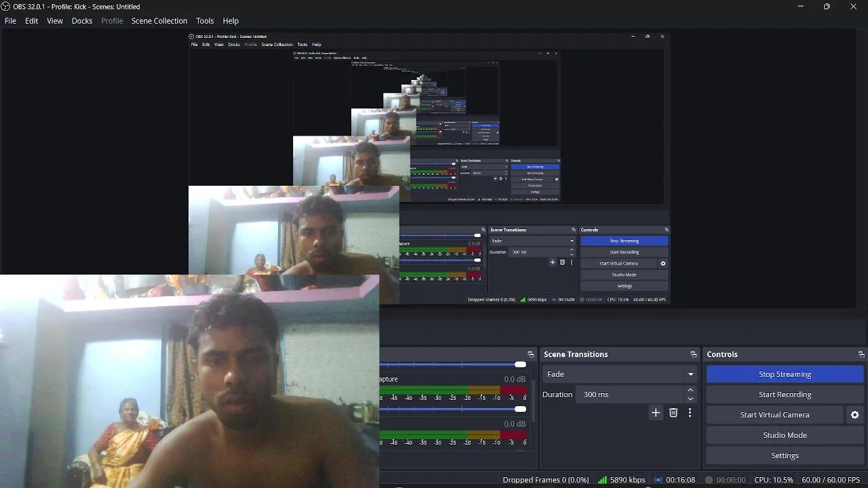Select the large webcam source in the preview
Image resolution: width=868 pixels, height=488 pixels.
190,381
